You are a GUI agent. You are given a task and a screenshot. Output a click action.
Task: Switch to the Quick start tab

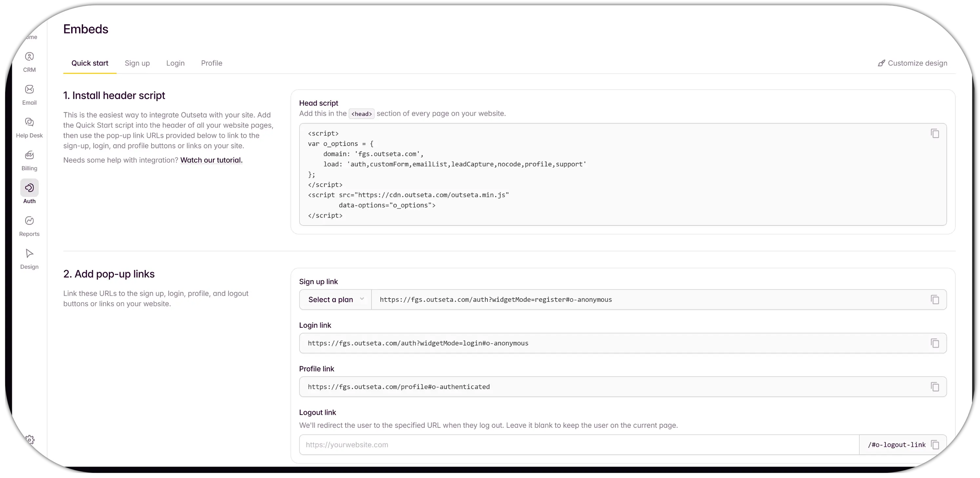pos(90,63)
